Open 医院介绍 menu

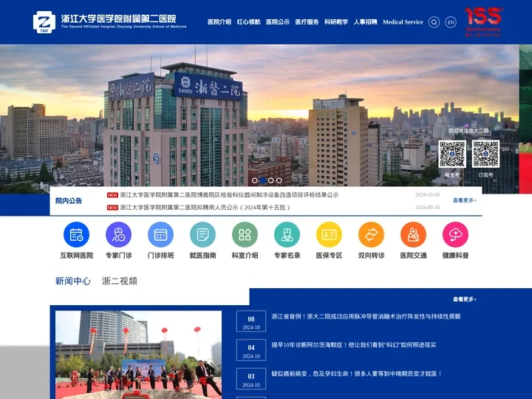(x=219, y=22)
